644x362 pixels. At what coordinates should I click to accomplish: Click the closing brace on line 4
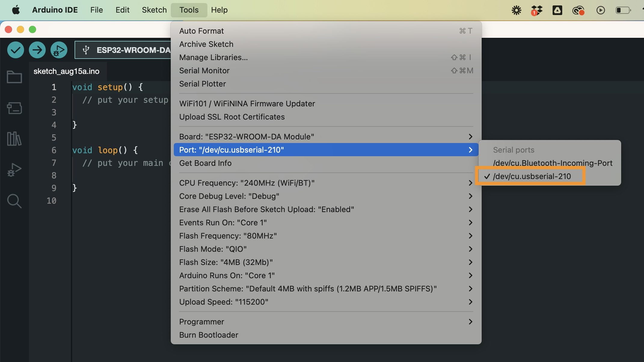(75, 125)
